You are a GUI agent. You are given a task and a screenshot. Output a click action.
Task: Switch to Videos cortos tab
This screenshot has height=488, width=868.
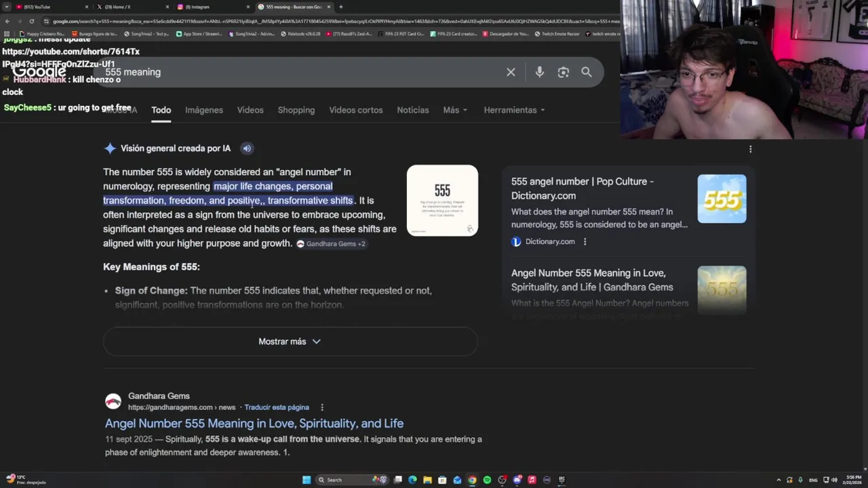356,110
